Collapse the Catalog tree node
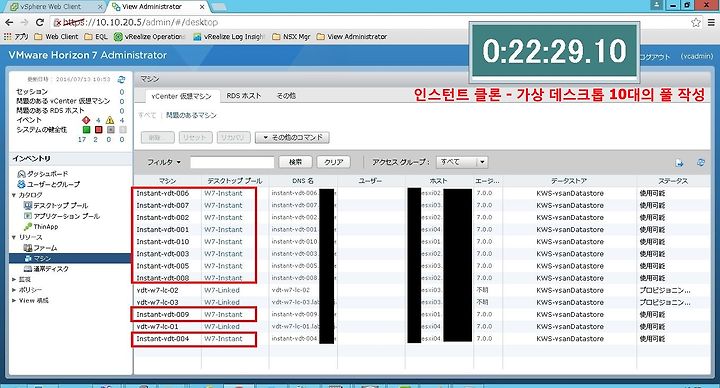Screen dimensions: 720x388 [14, 195]
